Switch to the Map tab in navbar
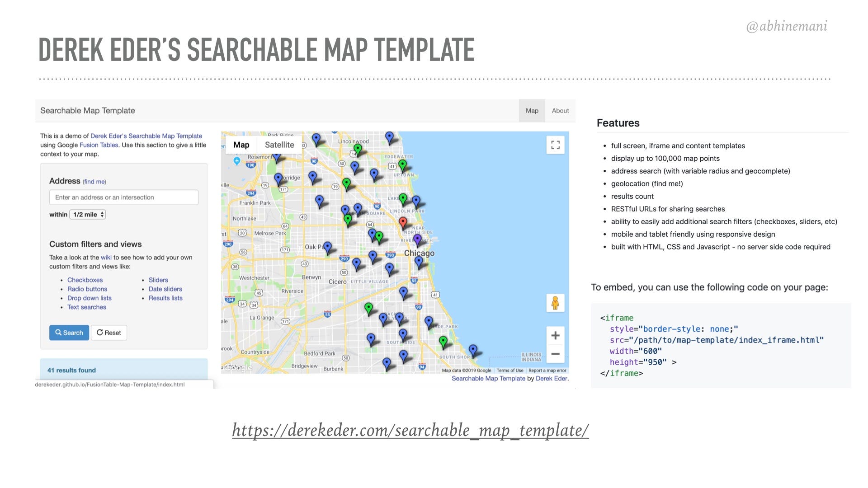This screenshot has height=488, width=868. (532, 111)
